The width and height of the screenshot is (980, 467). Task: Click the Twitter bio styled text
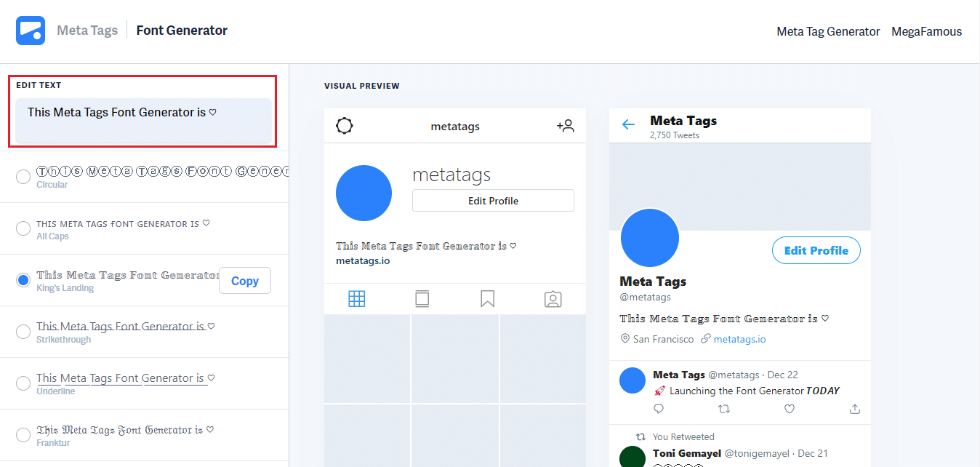pyautogui.click(x=724, y=319)
